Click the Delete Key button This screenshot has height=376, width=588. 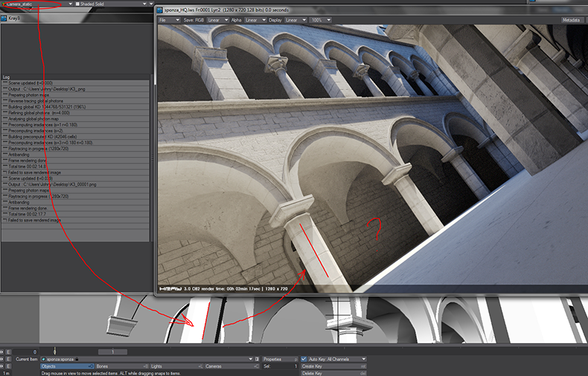tap(333, 373)
